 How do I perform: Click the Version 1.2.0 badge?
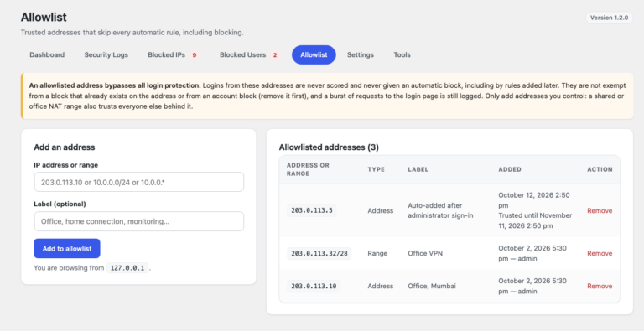pos(609,18)
